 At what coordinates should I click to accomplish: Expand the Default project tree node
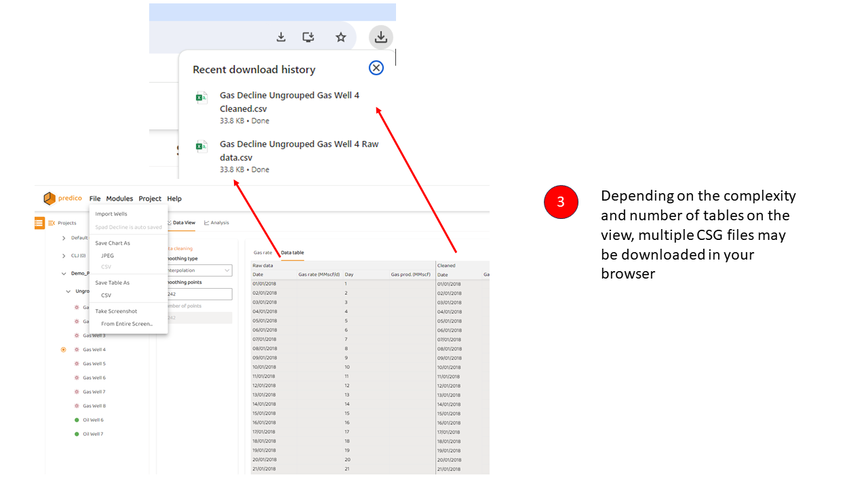pos(64,238)
